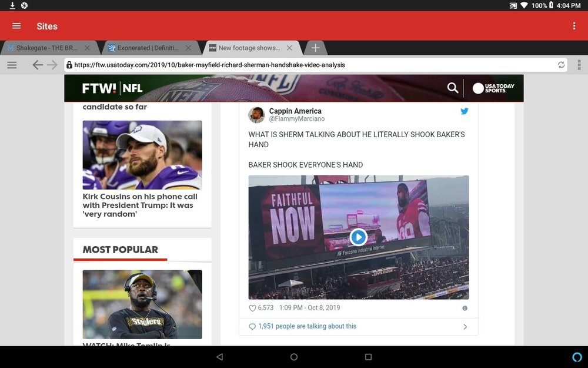588x368 pixels.
Task: Open the site search
Action: pos(453,88)
